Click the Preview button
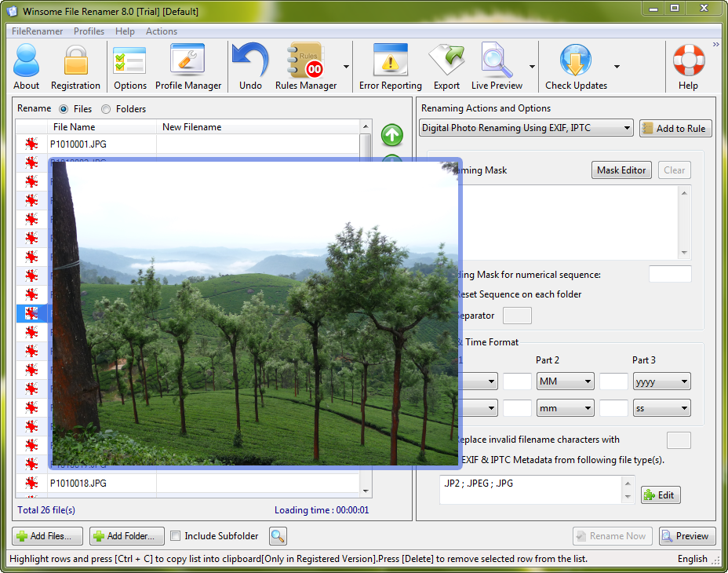Image resolution: width=728 pixels, height=573 pixels. click(x=687, y=536)
